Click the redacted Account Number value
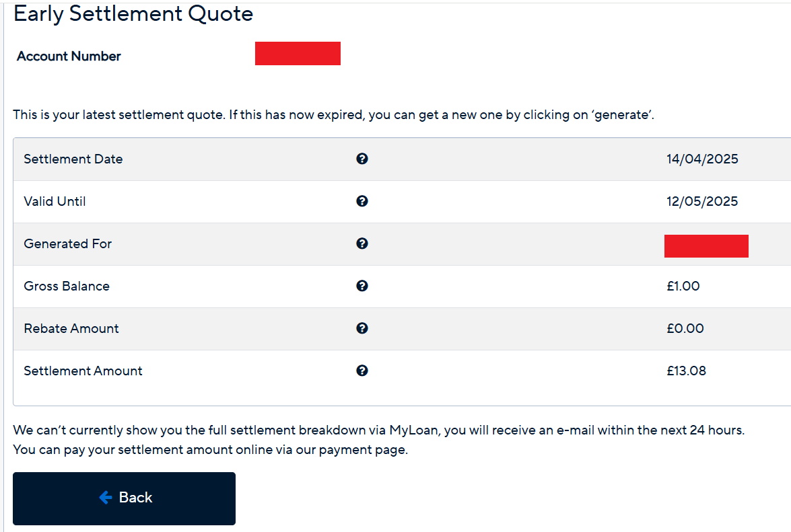Image resolution: width=791 pixels, height=532 pixels. [298, 53]
